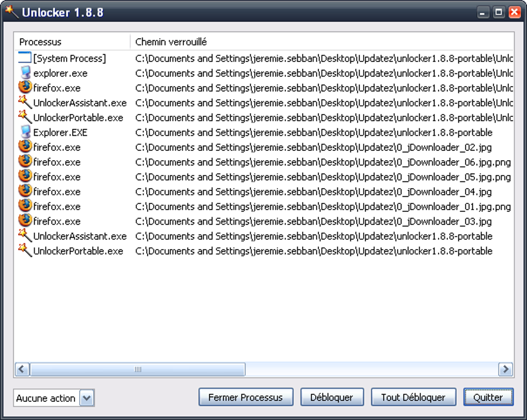The height and width of the screenshot is (420, 527).
Task: Click Firefox icon for 0_jDownloader_02.jpg row
Action: point(25,147)
